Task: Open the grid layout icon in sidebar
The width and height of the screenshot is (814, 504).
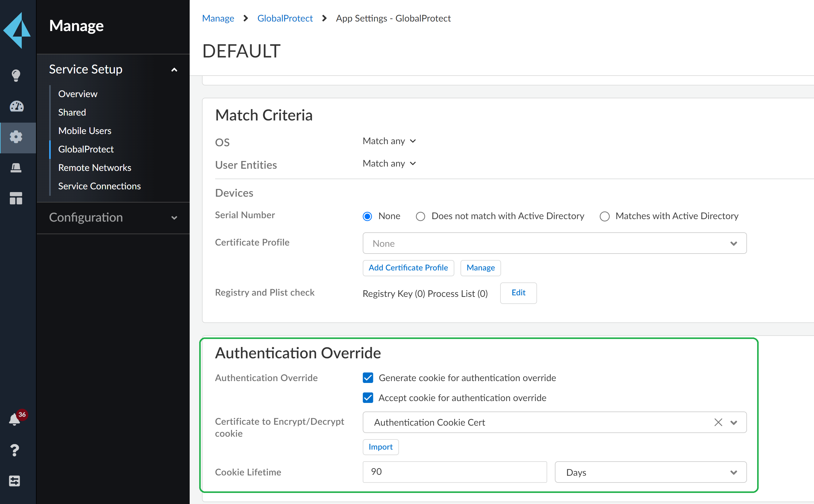Action: click(16, 199)
